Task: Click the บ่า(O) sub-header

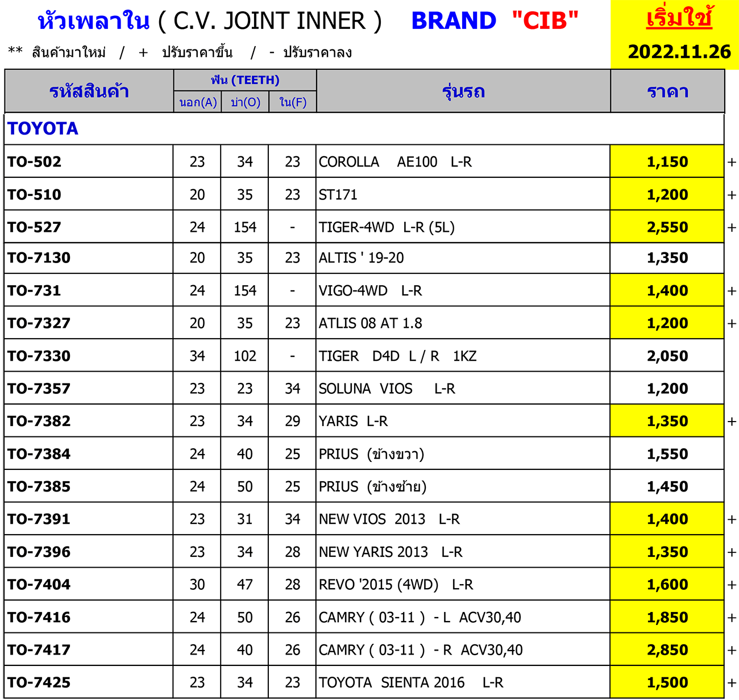Action: 246,102
